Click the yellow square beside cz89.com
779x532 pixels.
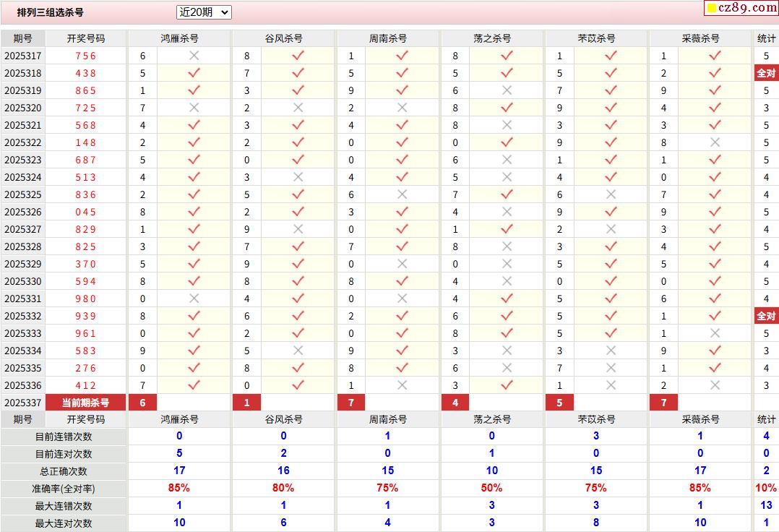(x=711, y=9)
